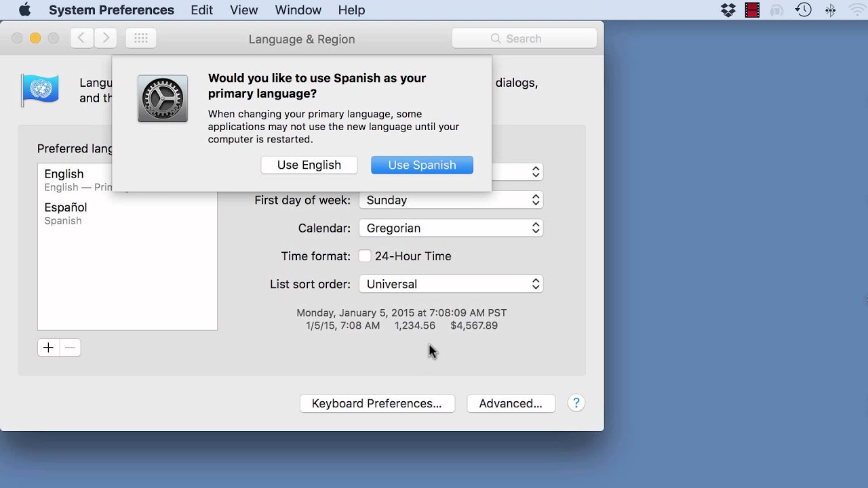The height and width of the screenshot is (488, 868).
Task: Click the grey circular menu bar icon
Action: tap(777, 10)
